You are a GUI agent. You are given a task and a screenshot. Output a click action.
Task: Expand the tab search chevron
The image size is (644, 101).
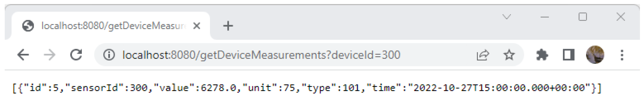507,17
